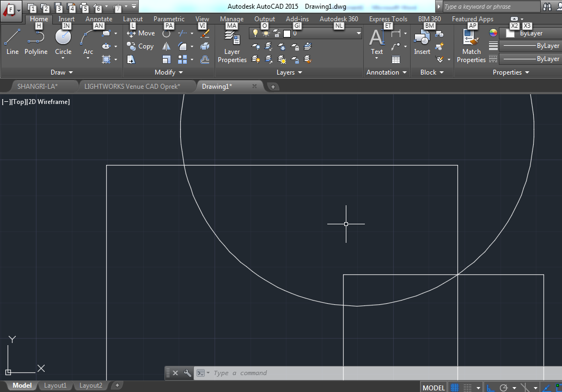Image resolution: width=562 pixels, height=392 pixels.
Task: Open the Circle tool options arrow
Action: point(63,58)
